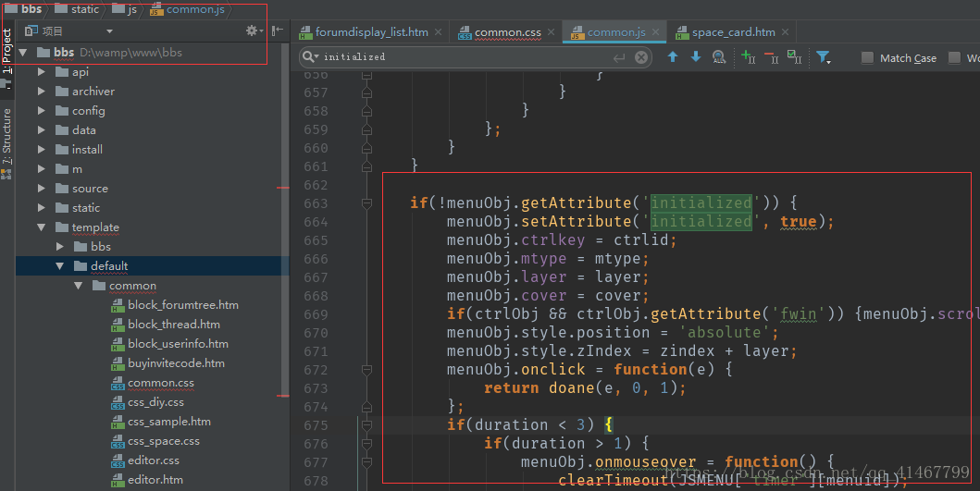The height and width of the screenshot is (491, 980).
Task: Open common.css from the project tree
Action: click(x=153, y=383)
